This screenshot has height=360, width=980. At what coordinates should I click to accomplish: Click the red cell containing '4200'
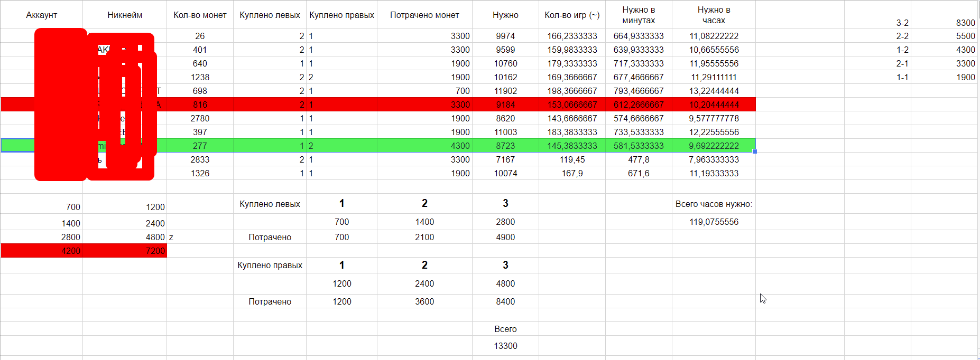pyautogui.click(x=42, y=251)
